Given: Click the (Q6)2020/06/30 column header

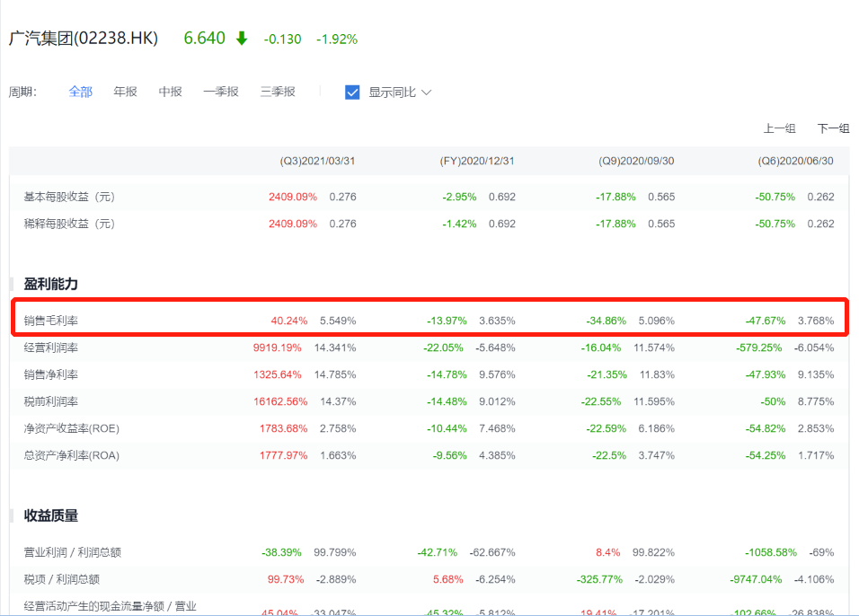Looking at the screenshot, I should click(796, 161).
